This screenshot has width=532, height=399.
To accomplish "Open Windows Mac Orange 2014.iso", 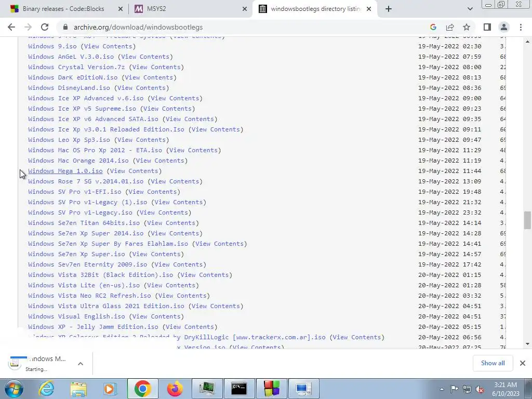I will pos(78,161).
